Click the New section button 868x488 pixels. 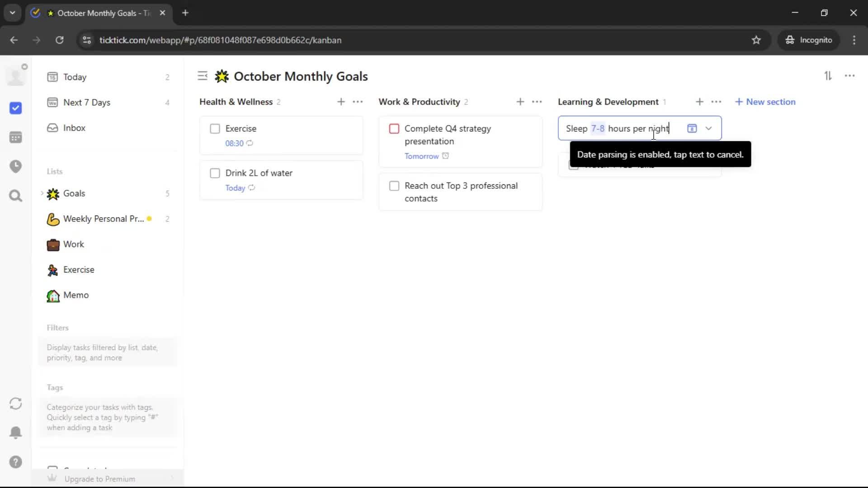(x=765, y=102)
